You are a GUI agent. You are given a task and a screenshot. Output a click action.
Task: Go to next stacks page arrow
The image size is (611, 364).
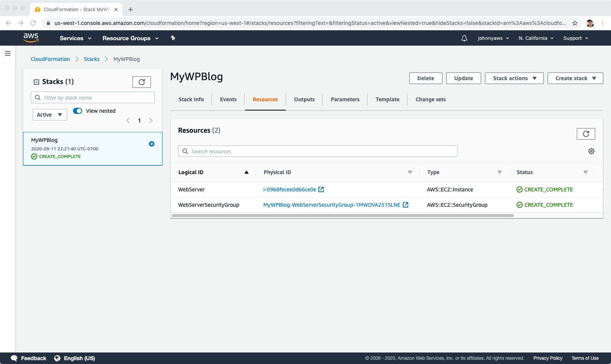151,120
